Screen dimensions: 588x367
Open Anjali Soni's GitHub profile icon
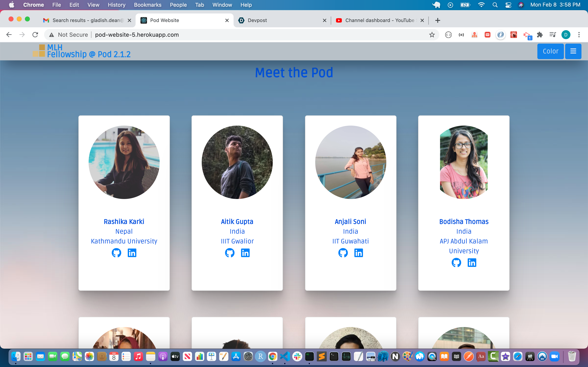point(343,253)
